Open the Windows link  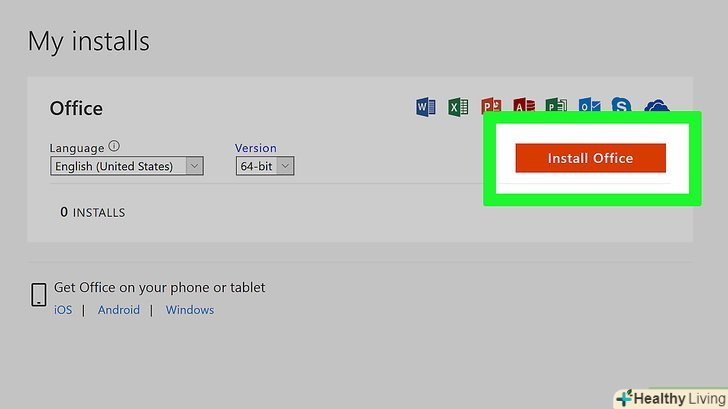coord(190,310)
